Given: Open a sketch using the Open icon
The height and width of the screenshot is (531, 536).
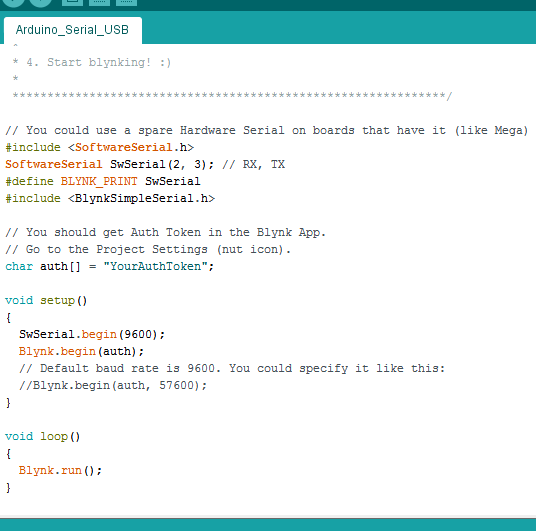Looking at the screenshot, I should [99, 2].
